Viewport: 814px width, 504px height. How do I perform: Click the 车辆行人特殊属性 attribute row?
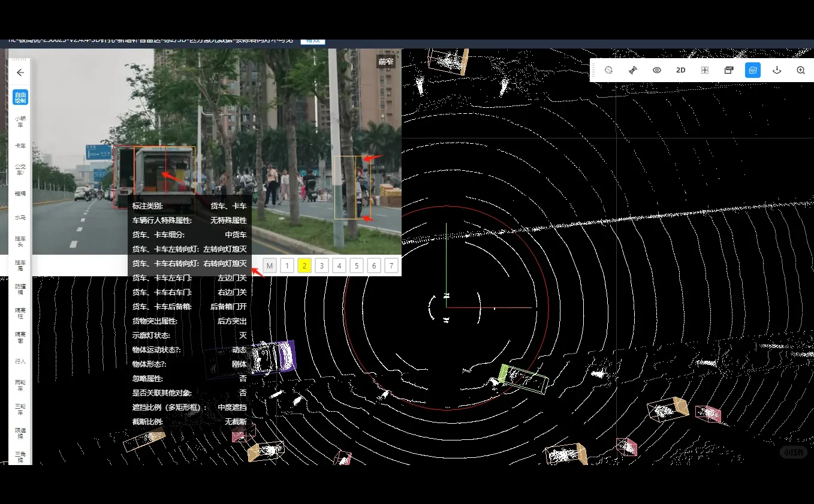[189, 221]
